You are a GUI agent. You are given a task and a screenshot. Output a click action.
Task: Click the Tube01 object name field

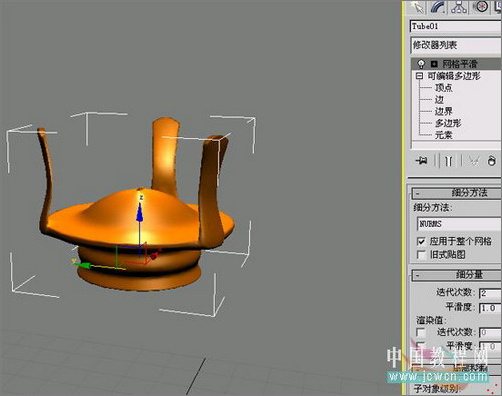[x=456, y=27]
